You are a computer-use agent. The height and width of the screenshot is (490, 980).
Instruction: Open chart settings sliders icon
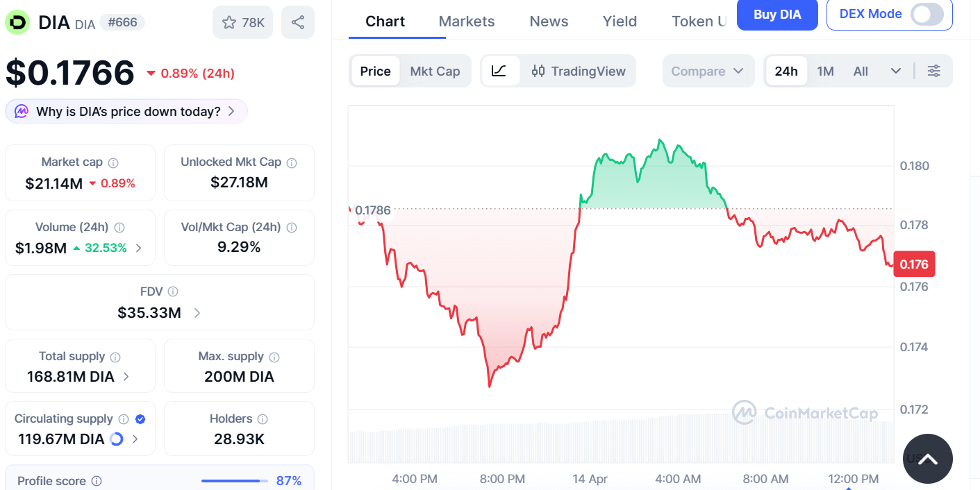click(934, 71)
